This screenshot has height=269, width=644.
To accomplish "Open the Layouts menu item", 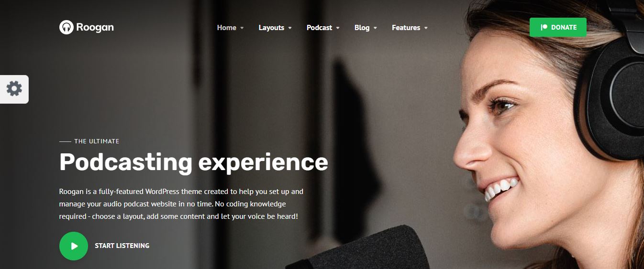I will pyautogui.click(x=271, y=28).
